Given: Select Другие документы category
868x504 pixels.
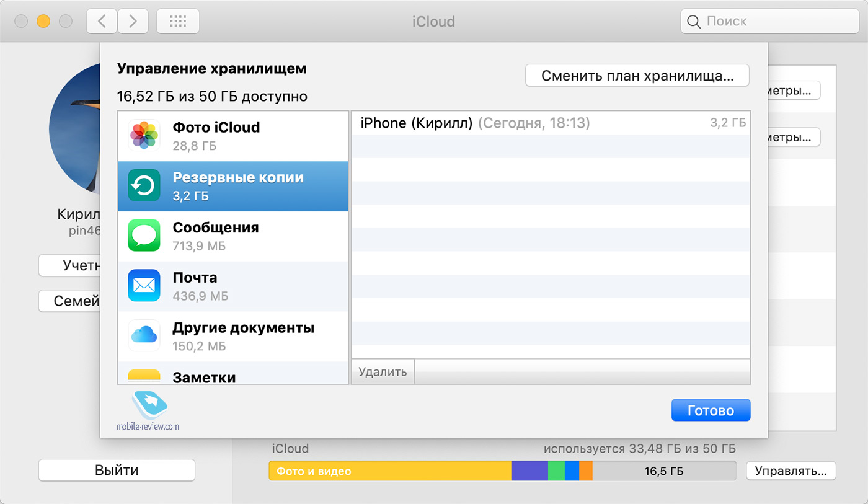Looking at the screenshot, I should click(x=233, y=337).
